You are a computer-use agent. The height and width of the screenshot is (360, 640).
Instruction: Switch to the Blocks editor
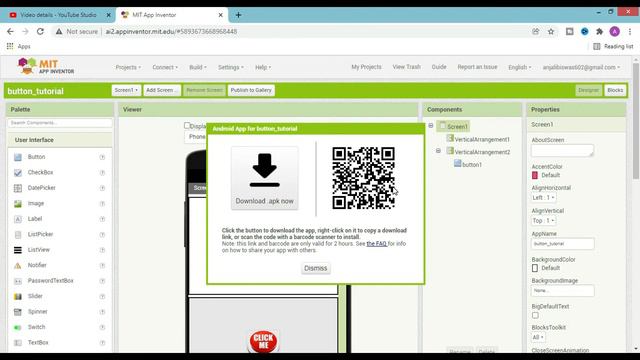point(615,90)
